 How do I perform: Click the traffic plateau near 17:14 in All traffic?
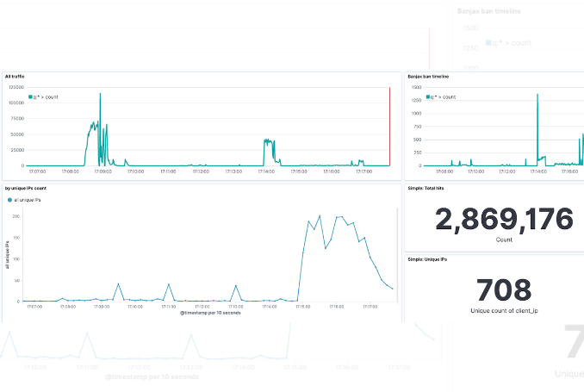point(269,142)
